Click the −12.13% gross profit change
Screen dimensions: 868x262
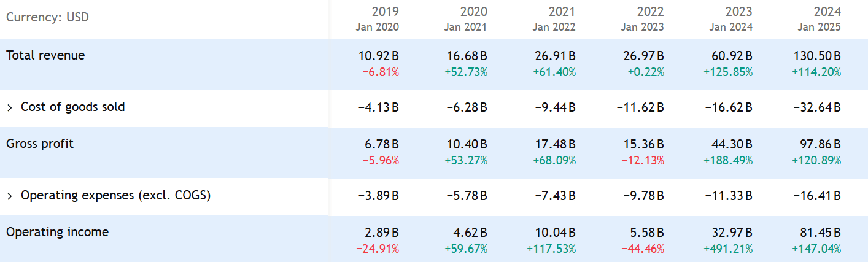pyautogui.click(x=642, y=161)
